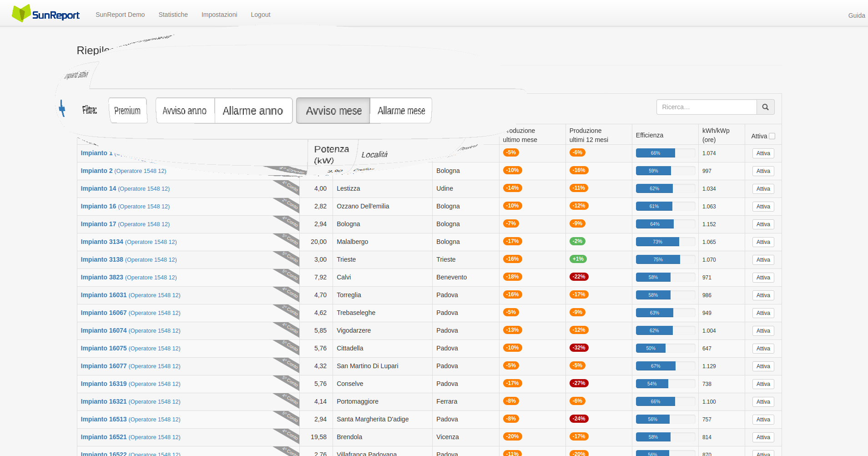This screenshot has height=456, width=868.
Task: Open the Statistiche menu
Action: point(173,15)
